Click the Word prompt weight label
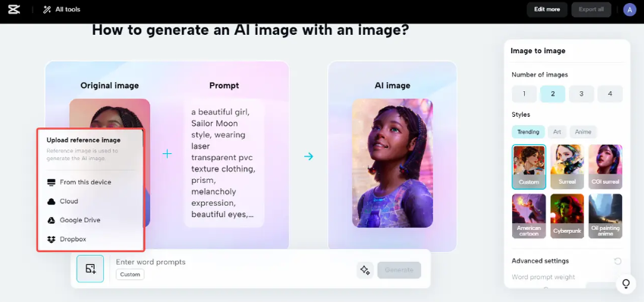Screen dimensions: 644x302 click(x=543, y=277)
